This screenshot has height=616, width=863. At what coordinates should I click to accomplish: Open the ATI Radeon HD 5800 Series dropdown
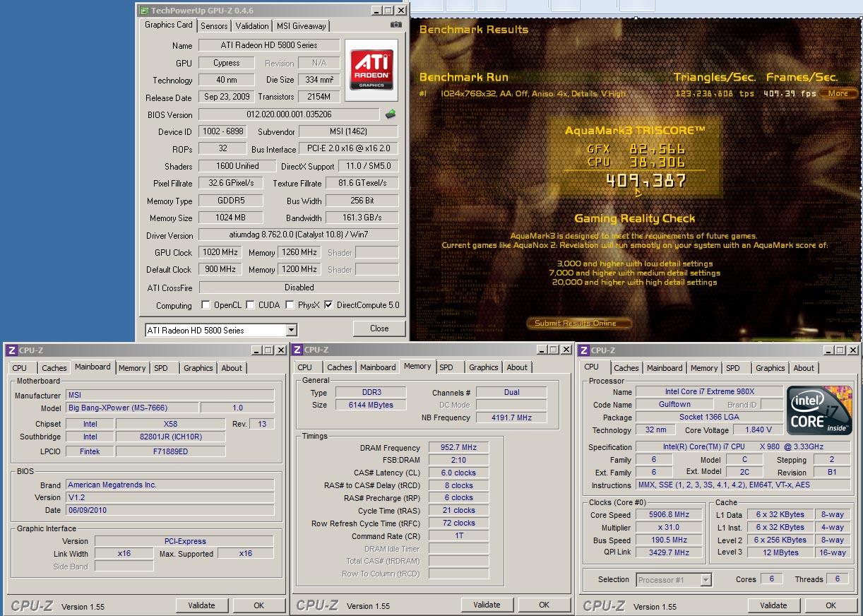pos(291,331)
